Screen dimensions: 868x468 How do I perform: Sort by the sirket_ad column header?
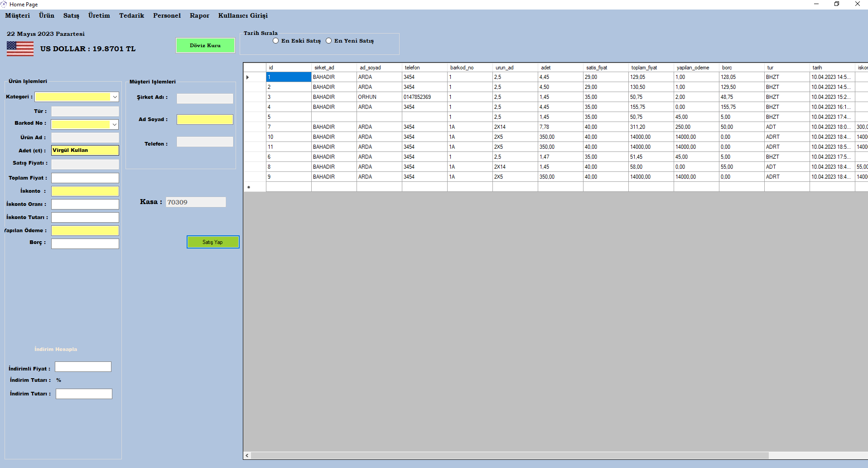[x=334, y=68]
